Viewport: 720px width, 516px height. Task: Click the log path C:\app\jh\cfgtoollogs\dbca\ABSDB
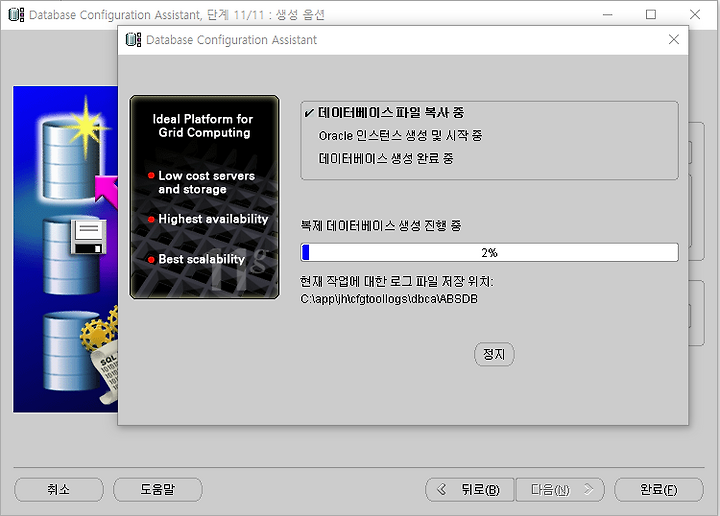click(x=389, y=299)
